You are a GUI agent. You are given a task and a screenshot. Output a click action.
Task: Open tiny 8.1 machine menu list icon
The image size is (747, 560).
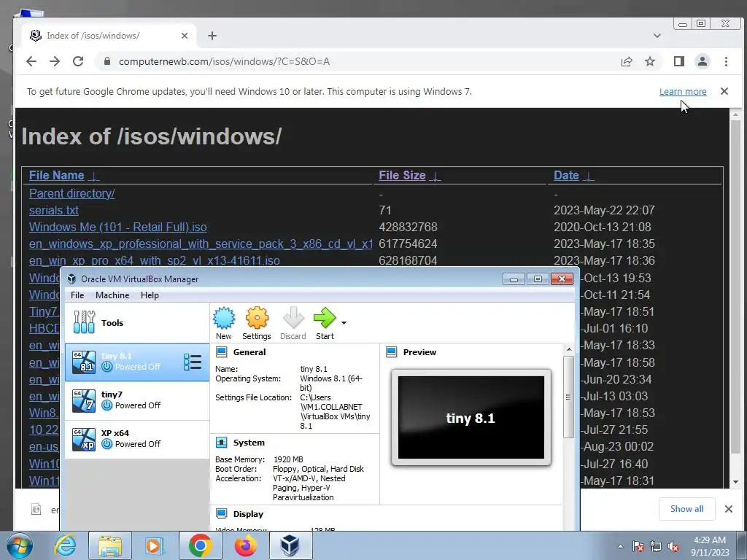[193, 362]
